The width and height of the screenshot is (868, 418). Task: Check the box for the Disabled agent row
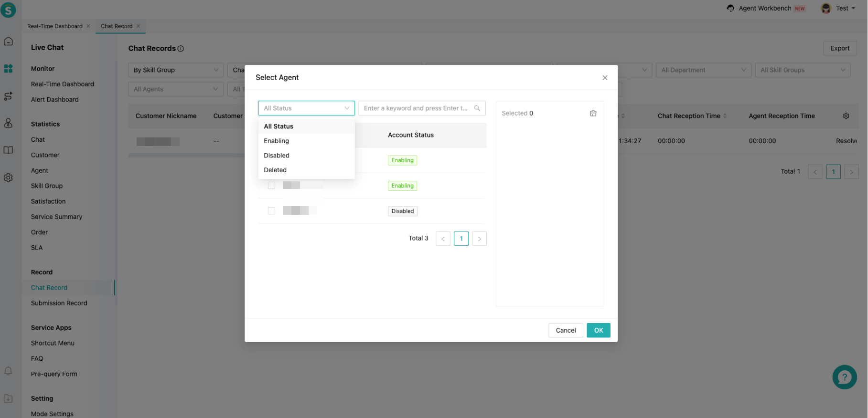pyautogui.click(x=271, y=211)
